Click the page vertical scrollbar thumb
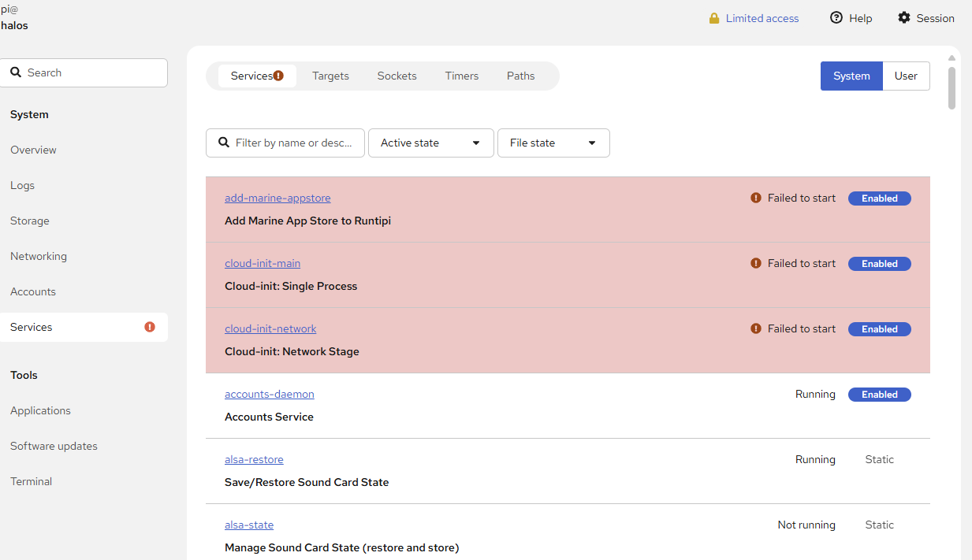972x560 pixels. pos(952,88)
